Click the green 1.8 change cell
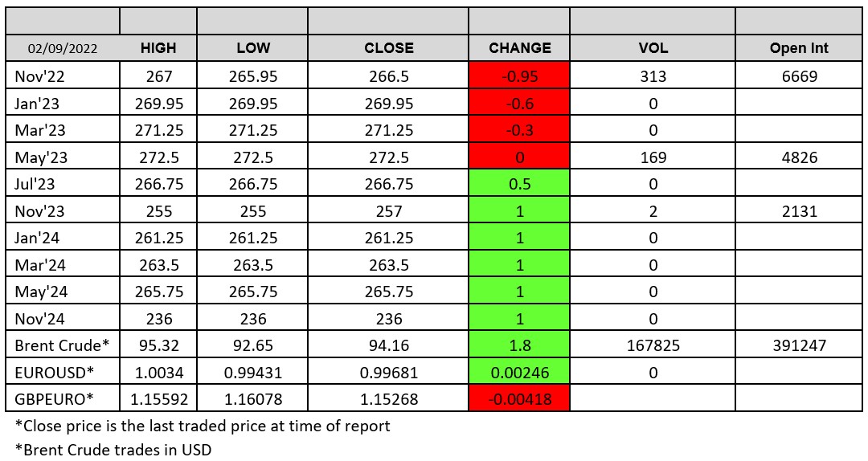Screen dimensions: 868x461 pos(519,345)
